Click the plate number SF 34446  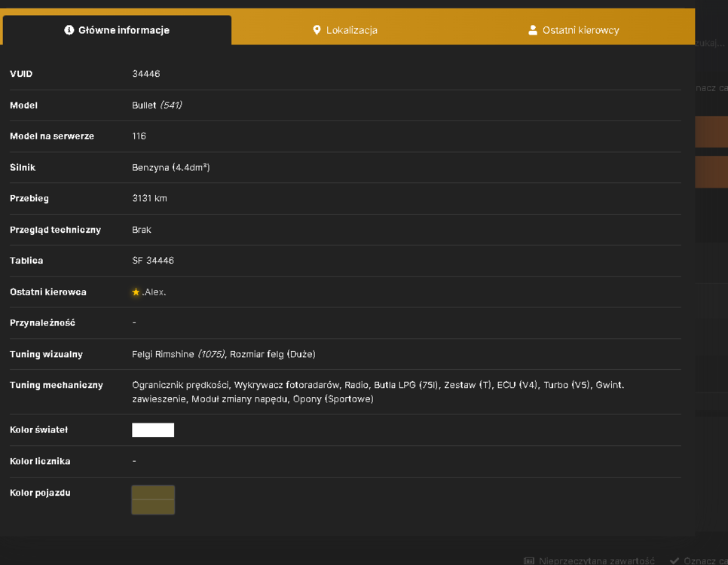153,261
